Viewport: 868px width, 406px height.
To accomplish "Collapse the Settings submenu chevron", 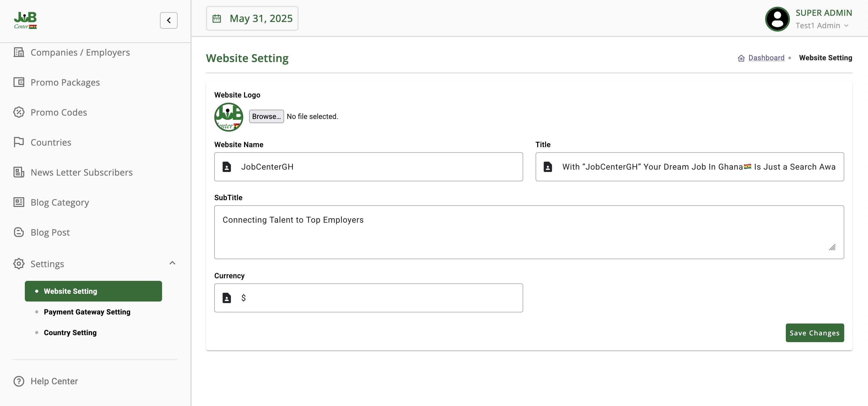I will (x=172, y=263).
